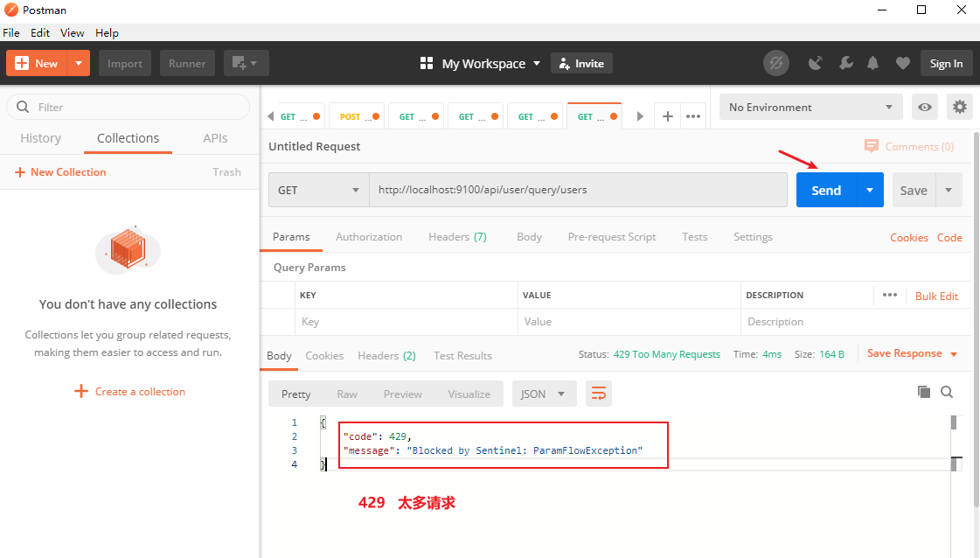Expand the Save button dropdown arrow
The image size is (980, 558).
(949, 190)
